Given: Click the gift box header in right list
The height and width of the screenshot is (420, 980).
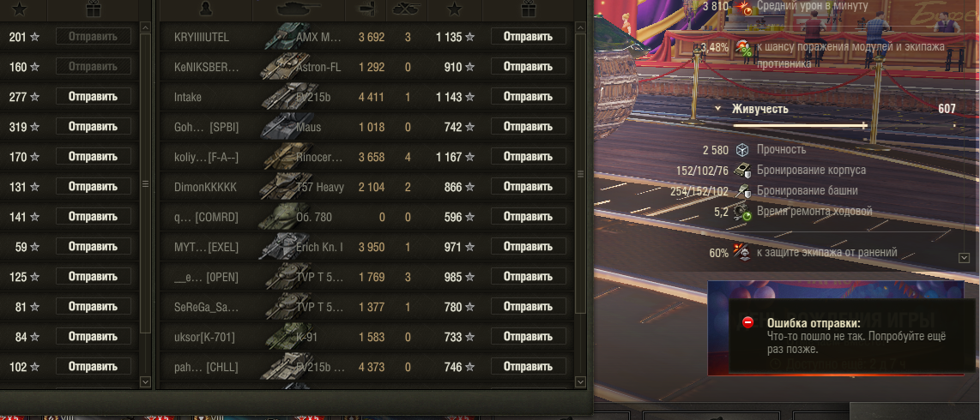Looking at the screenshot, I should pos(529,9).
